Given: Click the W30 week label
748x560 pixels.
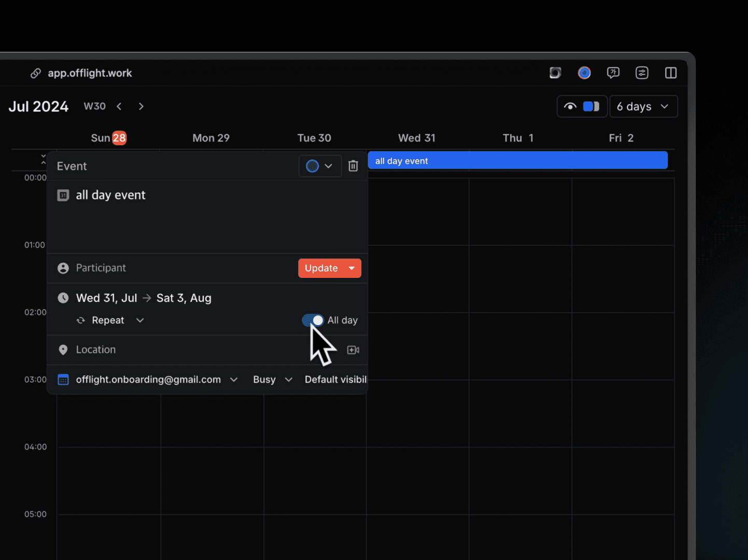Looking at the screenshot, I should (95, 106).
